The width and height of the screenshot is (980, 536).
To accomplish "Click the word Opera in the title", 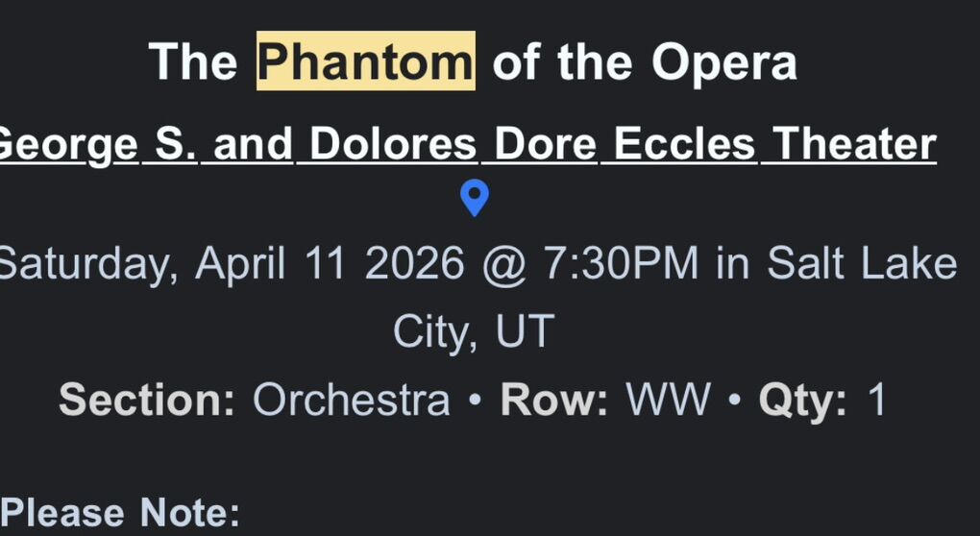I will (724, 62).
